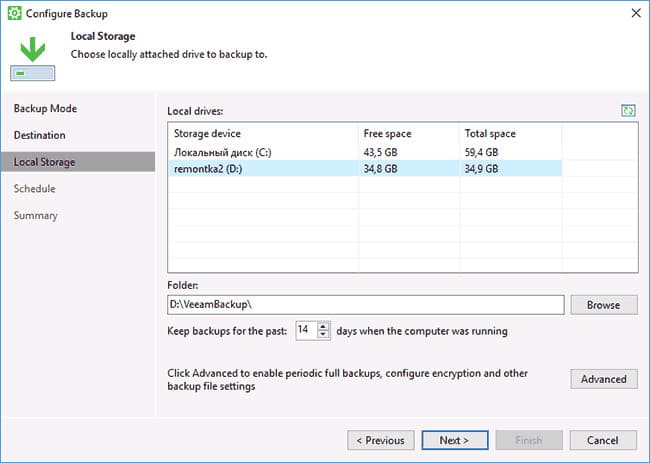
Task: Refresh the local drives list icon
Action: (x=628, y=111)
